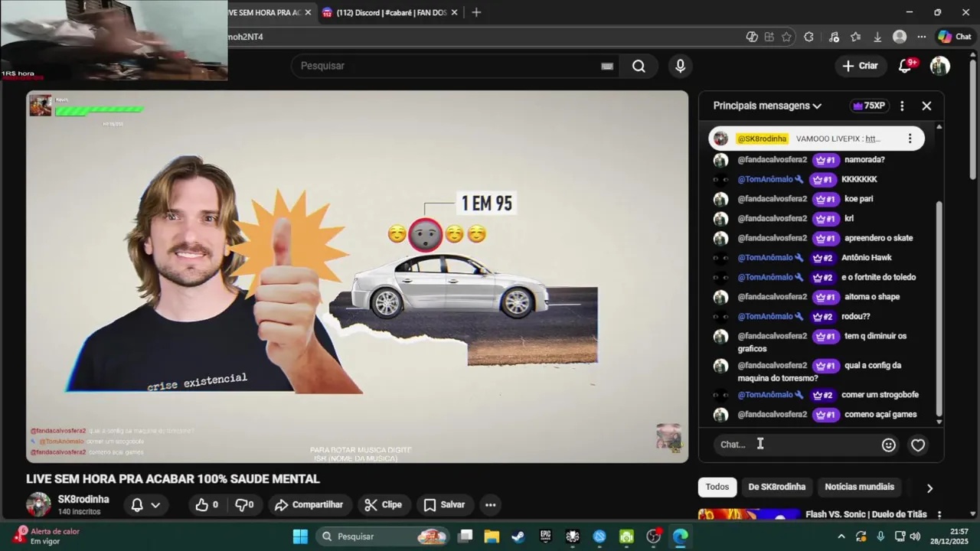Open a new browser tab with plus
Screen dimensions: 980x551
(x=476, y=12)
